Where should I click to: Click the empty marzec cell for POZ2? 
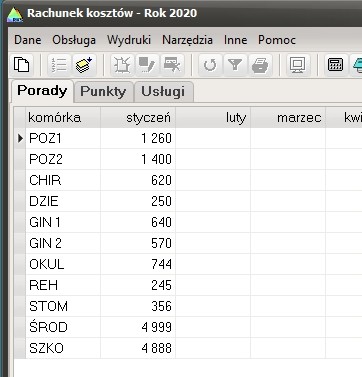(x=288, y=159)
